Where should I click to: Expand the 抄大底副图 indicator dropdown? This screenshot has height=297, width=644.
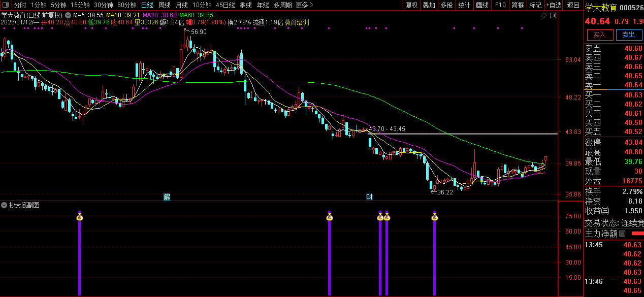[x=5, y=205]
